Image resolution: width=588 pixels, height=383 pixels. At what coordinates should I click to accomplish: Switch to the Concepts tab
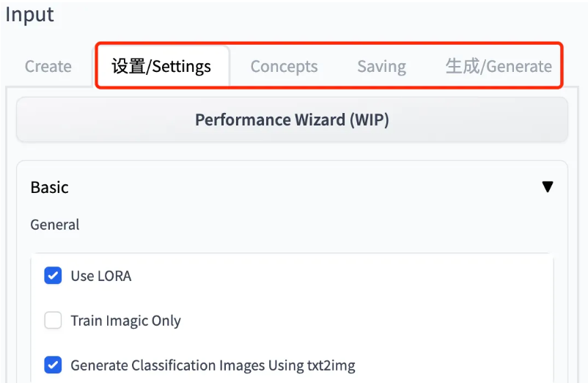[x=284, y=66]
